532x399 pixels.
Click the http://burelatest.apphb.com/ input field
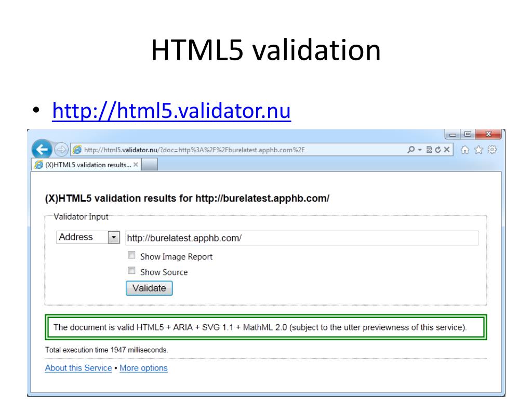click(x=302, y=238)
